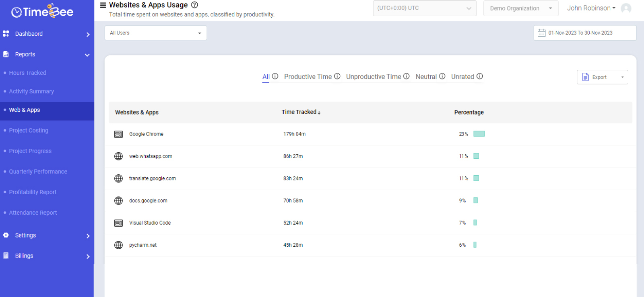The width and height of the screenshot is (644, 297).
Task: Click the globe icon for translate.google.com
Action: tap(118, 178)
